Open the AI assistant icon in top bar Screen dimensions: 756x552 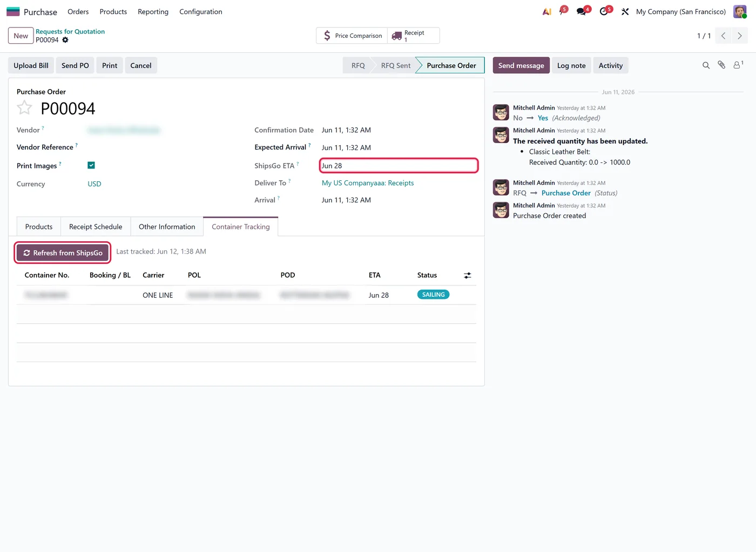click(546, 11)
